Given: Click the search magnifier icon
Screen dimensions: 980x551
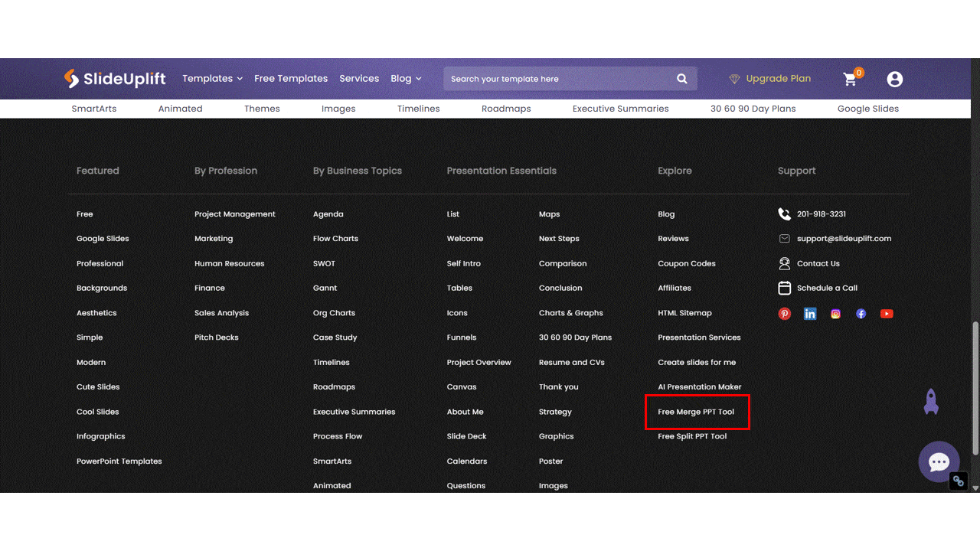Looking at the screenshot, I should pyautogui.click(x=681, y=79).
